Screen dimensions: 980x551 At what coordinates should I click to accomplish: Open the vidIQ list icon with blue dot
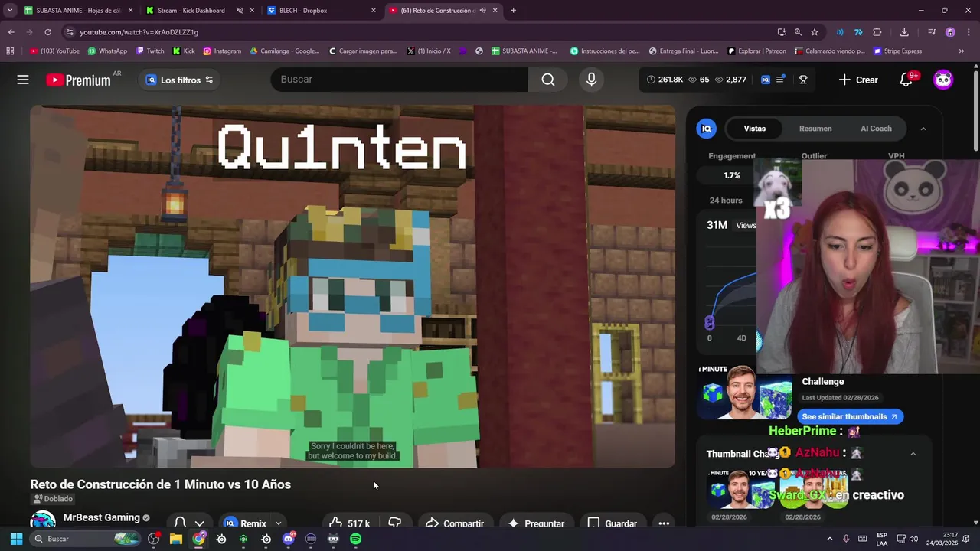point(781,80)
